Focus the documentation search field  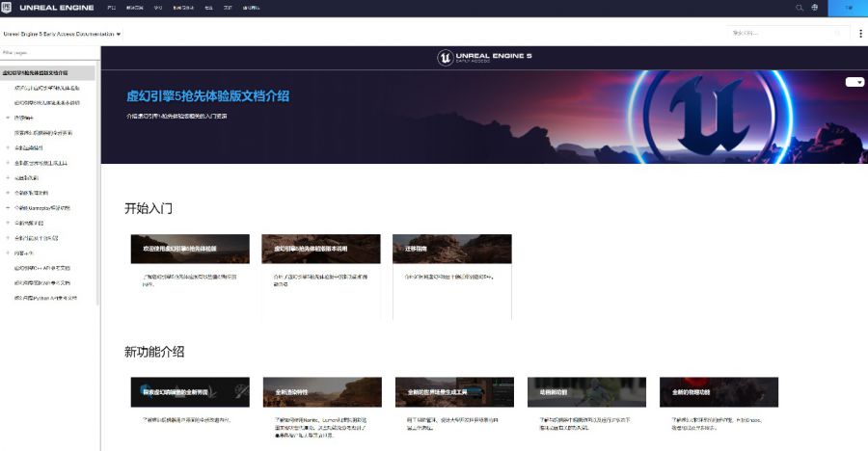coord(787,33)
